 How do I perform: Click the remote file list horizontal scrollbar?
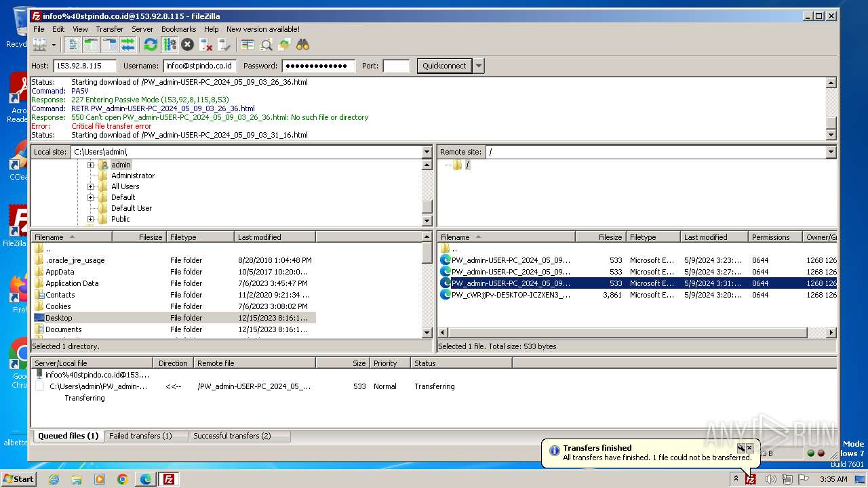(627, 332)
